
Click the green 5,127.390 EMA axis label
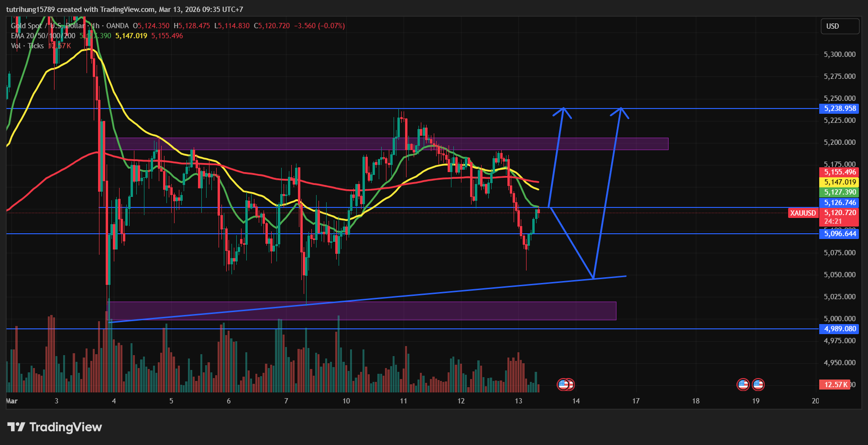point(840,192)
